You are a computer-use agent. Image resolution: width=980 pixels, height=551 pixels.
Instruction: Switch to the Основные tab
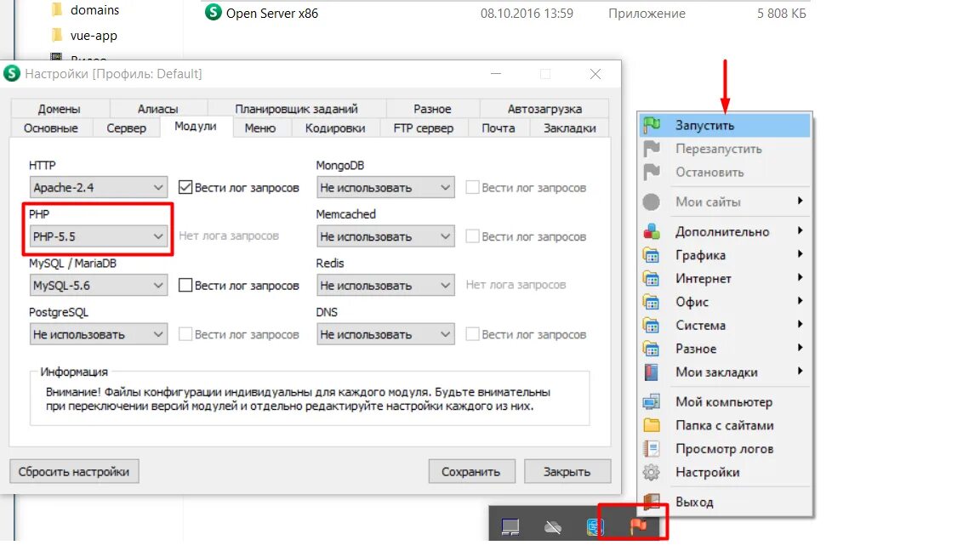51,128
